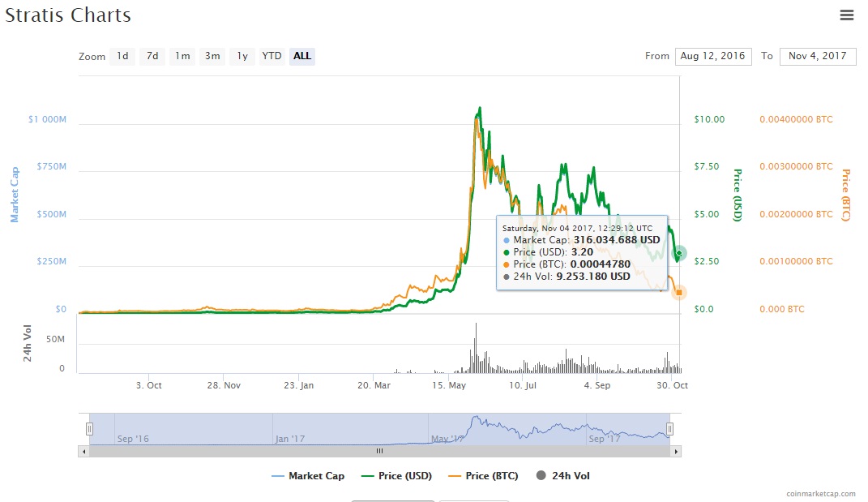Viewport: 868px width, 502px height.
Task: Click the 24h Vol axis title
Action: pos(27,344)
